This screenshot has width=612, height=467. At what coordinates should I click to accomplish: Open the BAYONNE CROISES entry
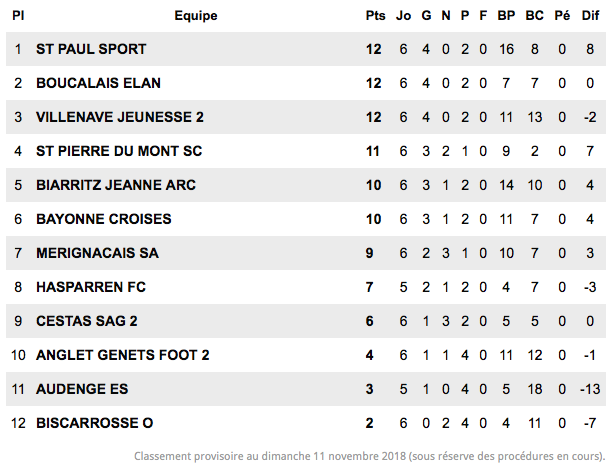tap(104, 219)
